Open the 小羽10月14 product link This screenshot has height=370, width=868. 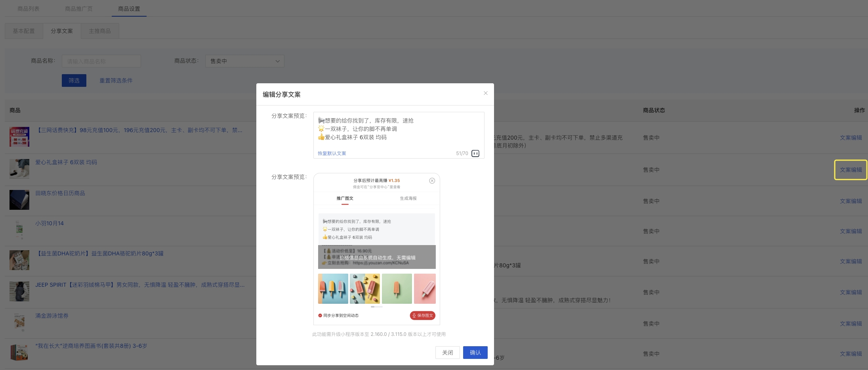click(x=50, y=223)
